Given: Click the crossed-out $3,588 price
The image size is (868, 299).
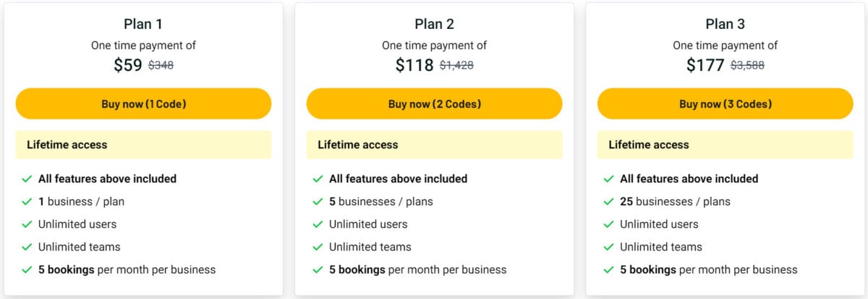Looking at the screenshot, I should (747, 65).
